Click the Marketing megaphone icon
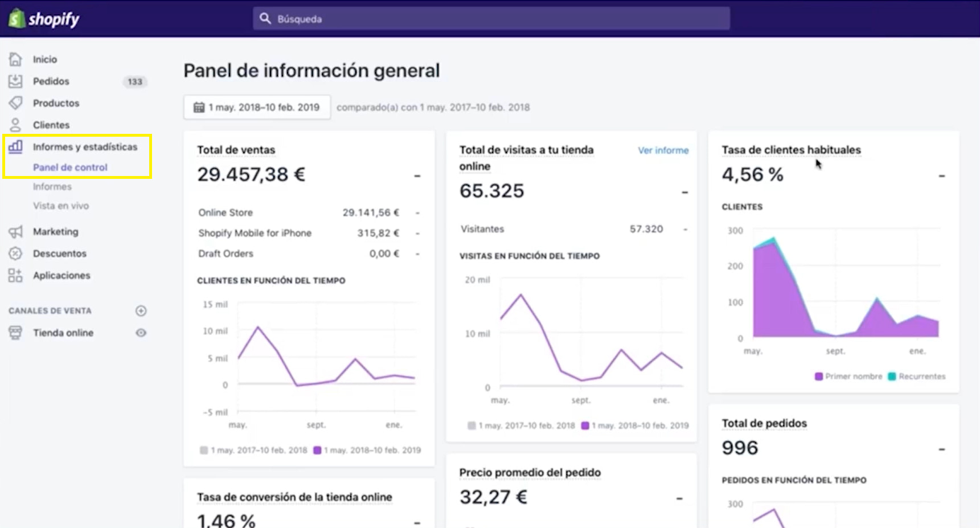The image size is (980, 528). tap(15, 232)
